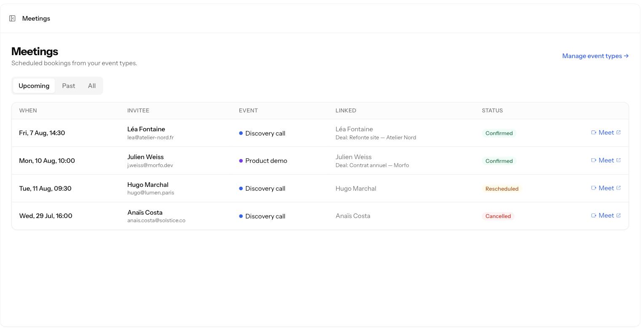Click the video icon in Léa Fontaine's row
Screen dimensions: 644x330
click(x=594, y=133)
